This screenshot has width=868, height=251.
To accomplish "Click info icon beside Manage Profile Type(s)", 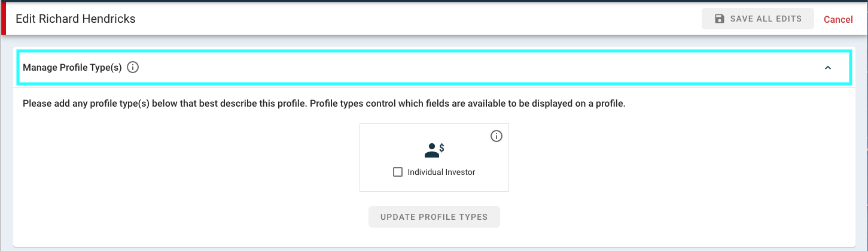I will pos(133,68).
